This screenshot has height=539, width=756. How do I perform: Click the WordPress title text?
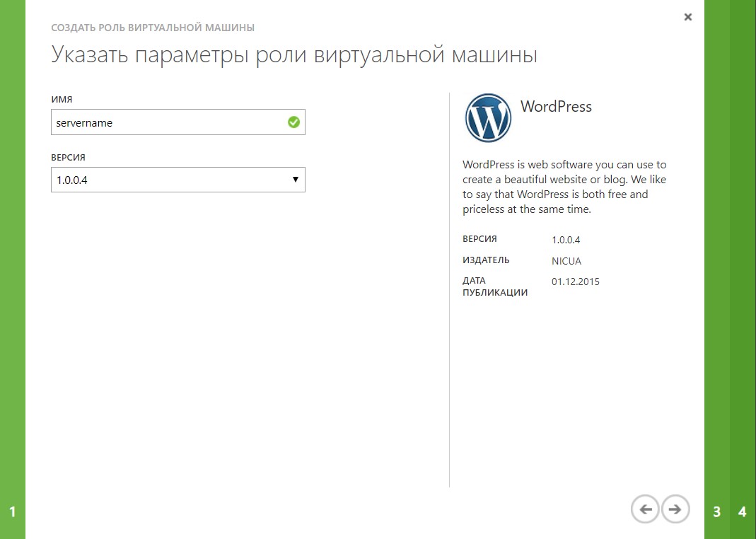(x=556, y=107)
